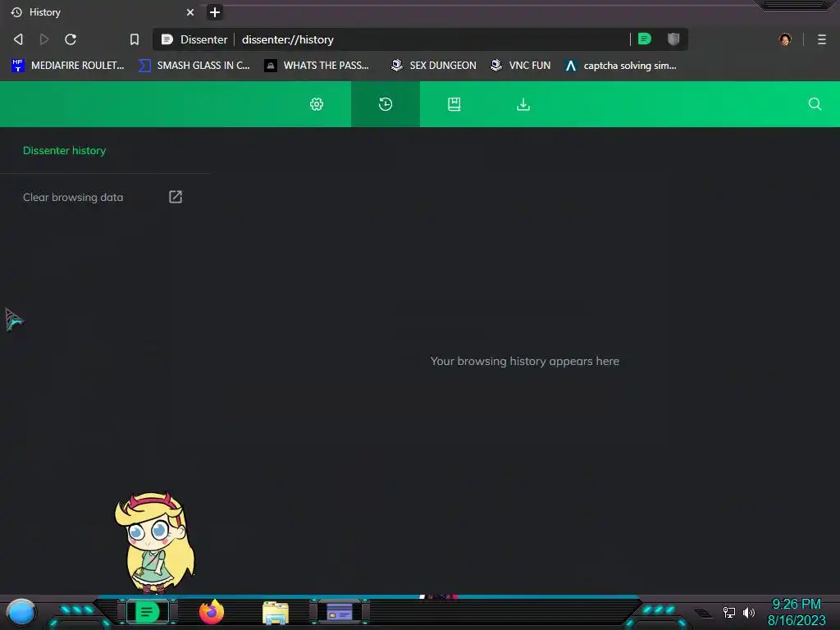Open SMASH GLASS IN C... bookmark

[x=194, y=66]
